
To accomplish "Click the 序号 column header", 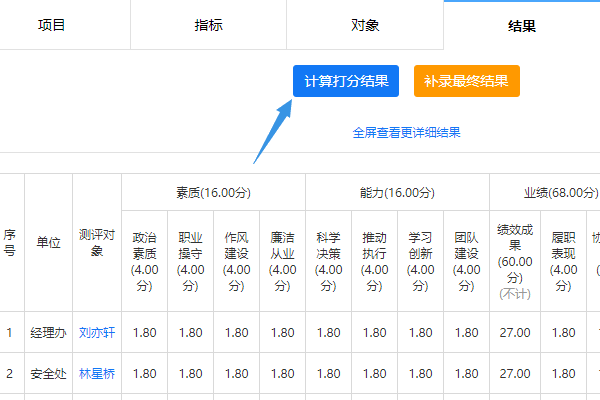I will click(10, 243).
